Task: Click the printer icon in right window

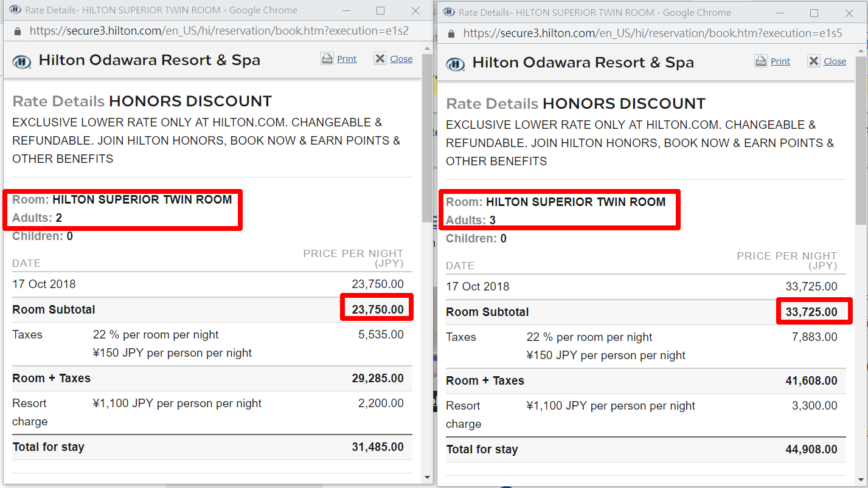Action: 761,61
